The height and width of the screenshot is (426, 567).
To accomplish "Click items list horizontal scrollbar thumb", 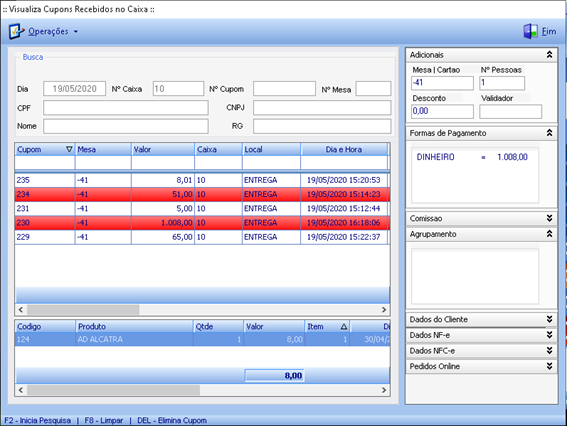I will [x=113, y=390].
